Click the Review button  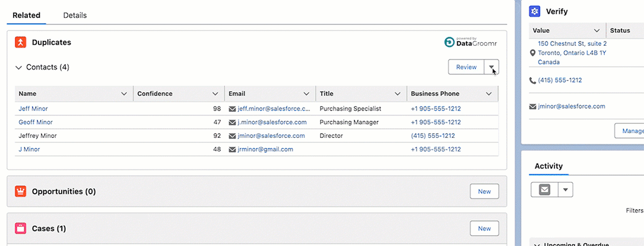466,67
